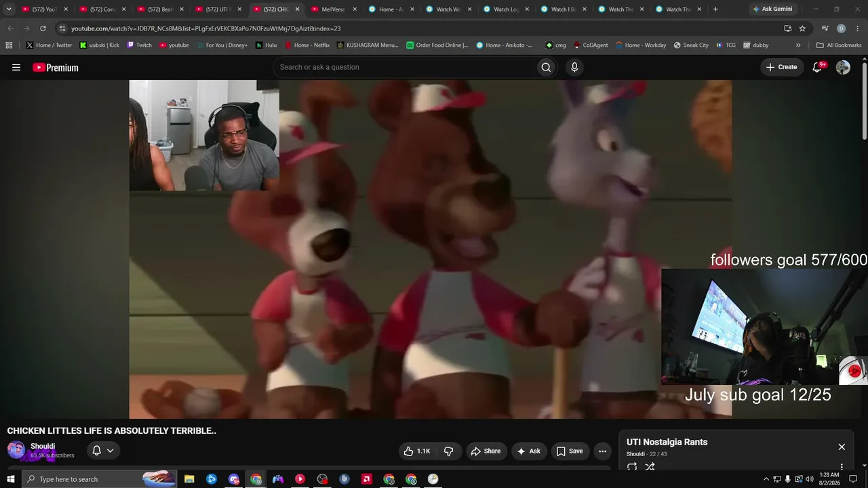Switch to the 'Watch I Be' tab
868x488 pixels.
point(564,9)
